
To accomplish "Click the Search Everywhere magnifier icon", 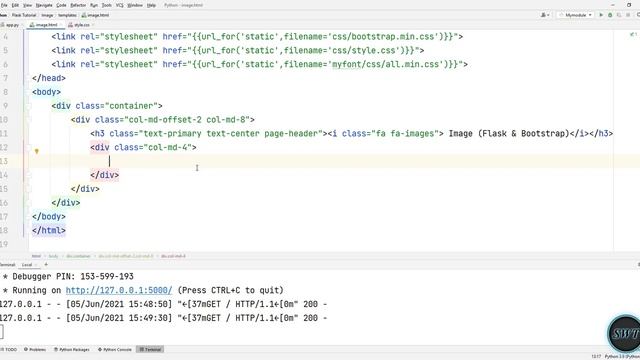I will point(638,15).
